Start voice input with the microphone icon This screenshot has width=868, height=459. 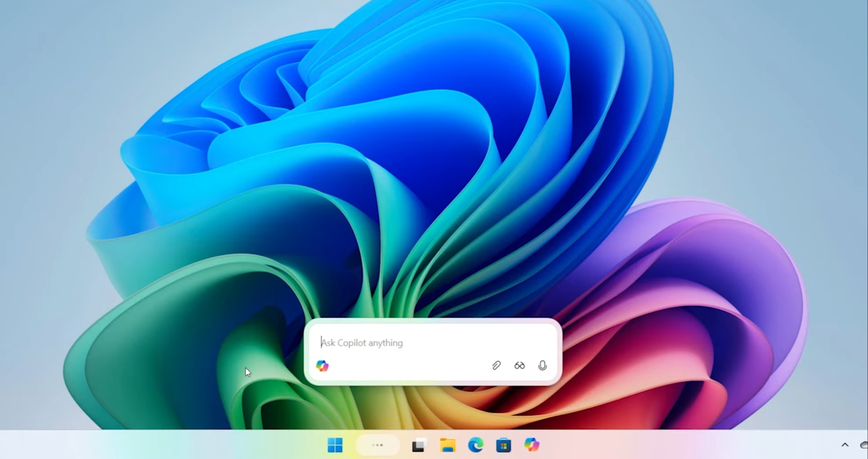click(x=542, y=365)
